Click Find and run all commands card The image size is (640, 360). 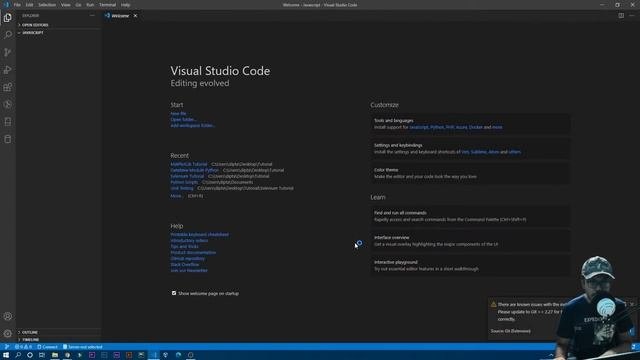click(471, 216)
